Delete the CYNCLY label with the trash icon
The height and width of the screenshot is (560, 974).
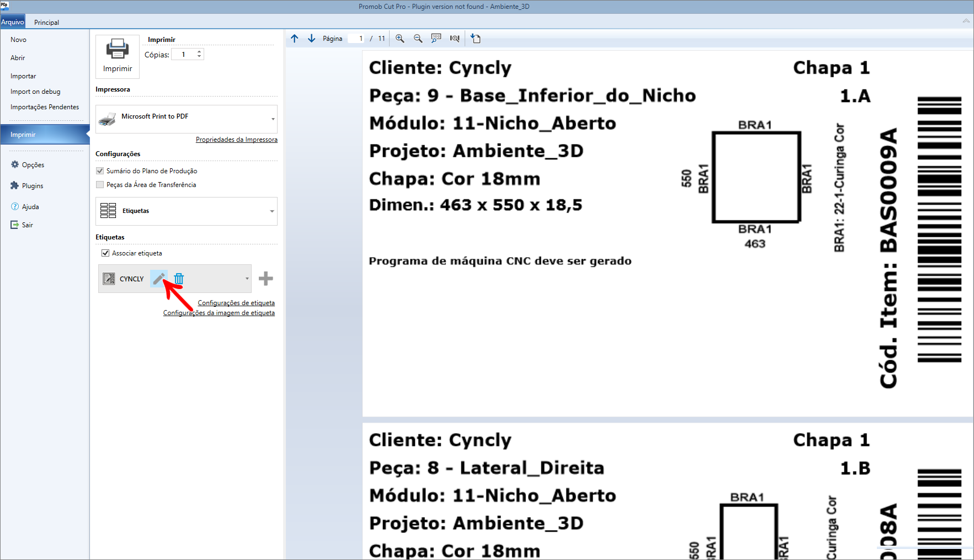(179, 279)
